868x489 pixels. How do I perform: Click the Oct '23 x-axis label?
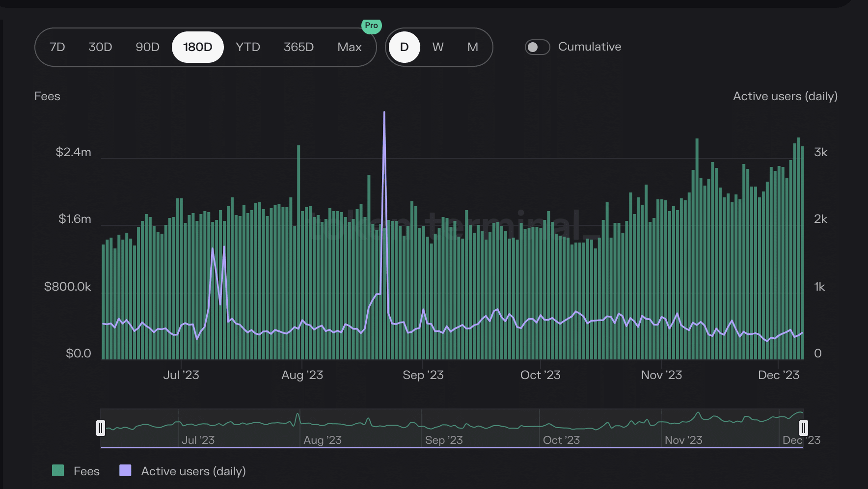tap(540, 375)
